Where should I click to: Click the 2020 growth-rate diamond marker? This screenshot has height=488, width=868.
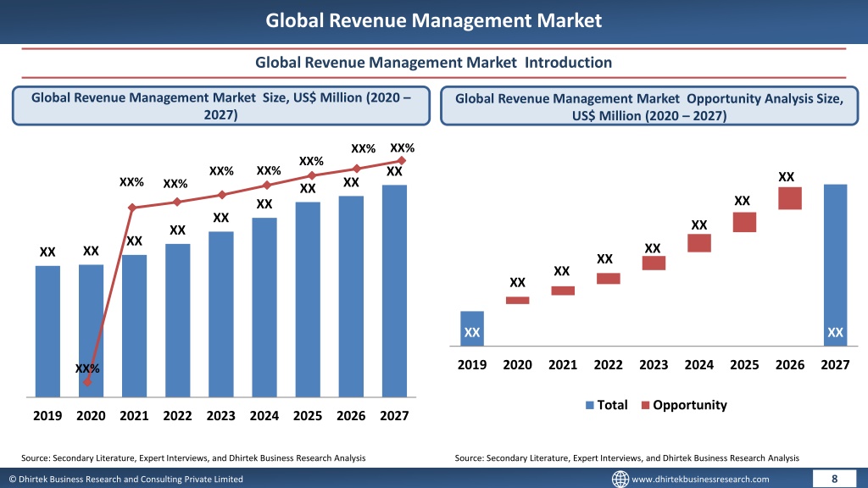pyautogui.click(x=87, y=382)
